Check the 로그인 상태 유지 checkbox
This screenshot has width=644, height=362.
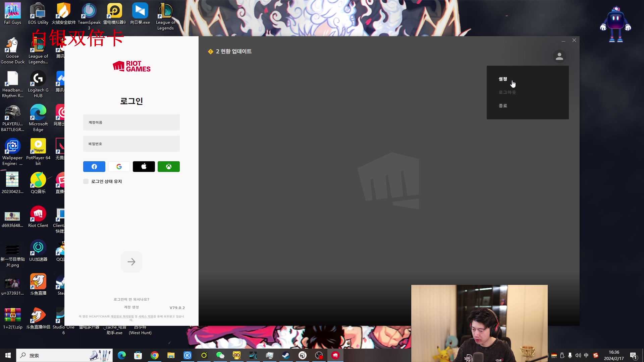click(86, 181)
